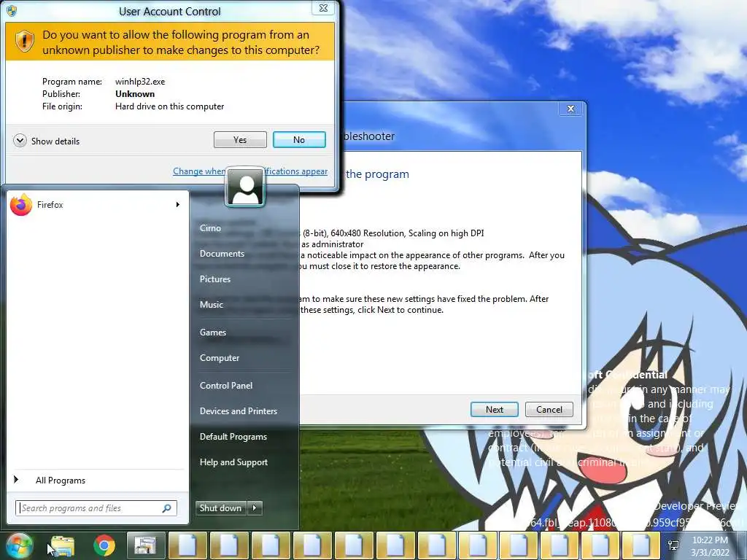This screenshot has width=747, height=560.
Task: Click Cancel in the troubleshooter window
Action: tap(549, 410)
